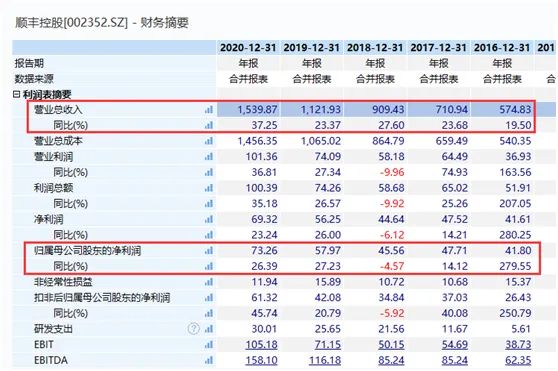
Task: Open chart icon for 研发支出 row
Action: coord(209,329)
